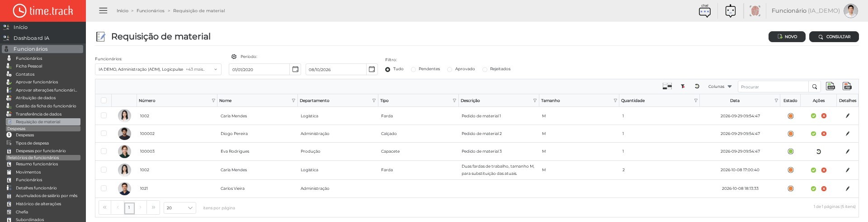
Task: Open the items per page dropdown
Action: click(x=179, y=208)
